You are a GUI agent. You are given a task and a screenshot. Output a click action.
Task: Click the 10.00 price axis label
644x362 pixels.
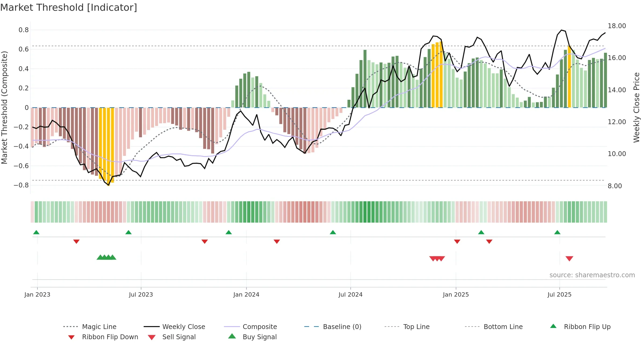617,154
